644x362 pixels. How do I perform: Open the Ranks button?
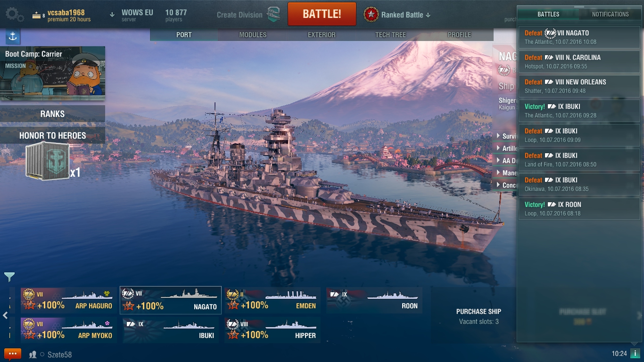[x=52, y=114]
